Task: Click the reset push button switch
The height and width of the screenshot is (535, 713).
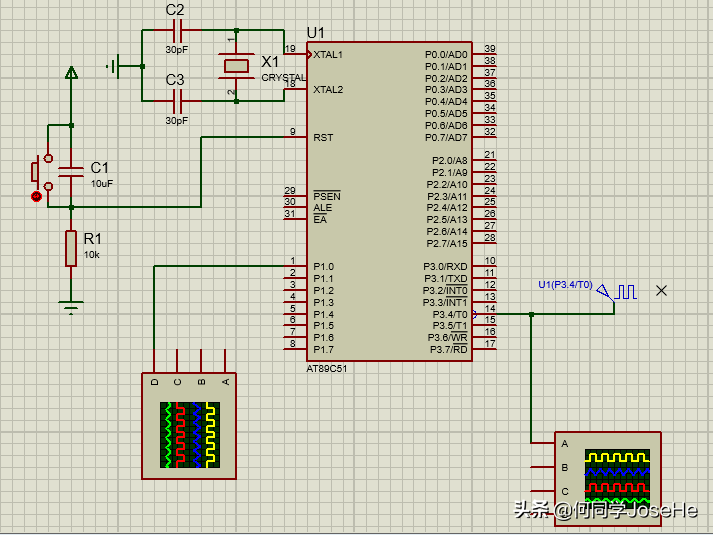Action: [x=42, y=172]
